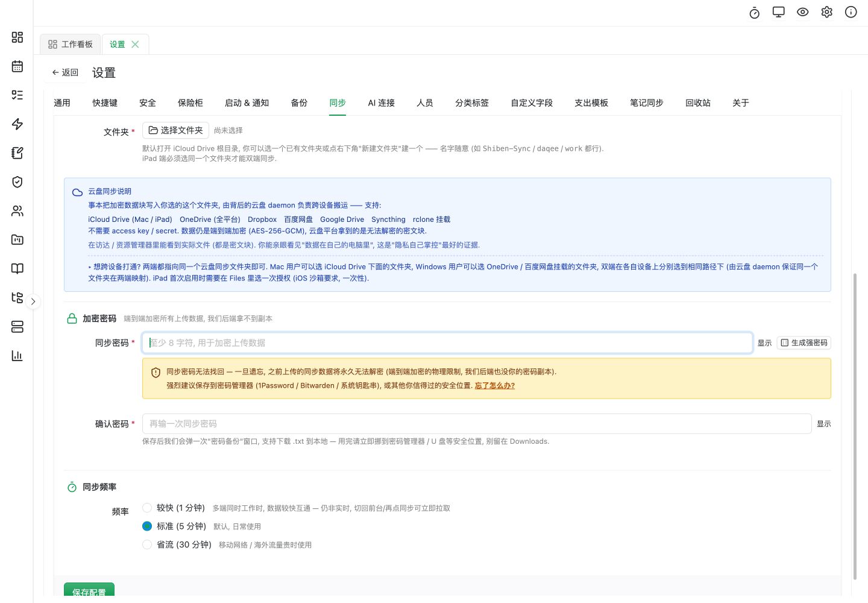Image resolution: width=868 pixels, height=603 pixels.
Task: Open the 备份 settings tab
Action: coord(299,103)
